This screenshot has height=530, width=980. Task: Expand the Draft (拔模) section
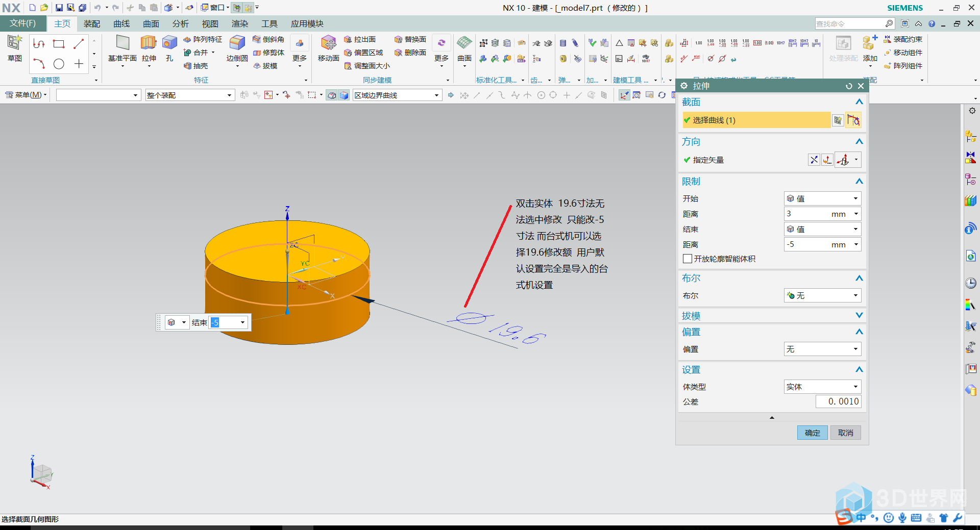[859, 316]
